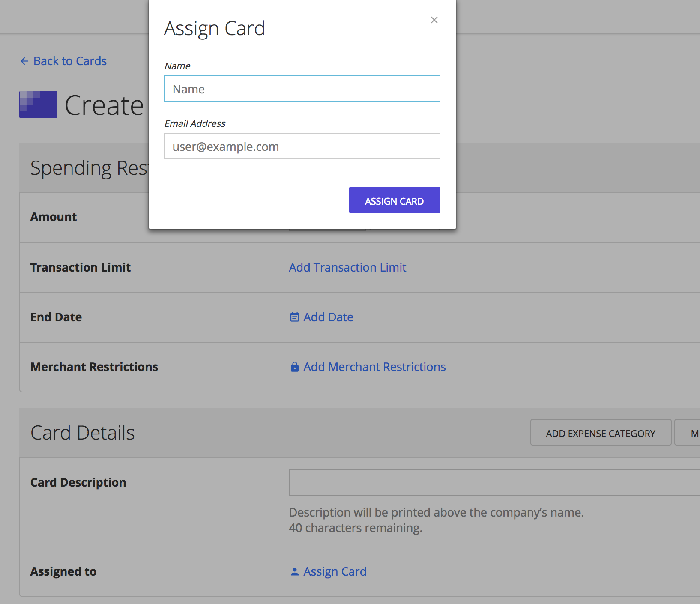Click the calendar icon beside Add Date

pyautogui.click(x=294, y=317)
